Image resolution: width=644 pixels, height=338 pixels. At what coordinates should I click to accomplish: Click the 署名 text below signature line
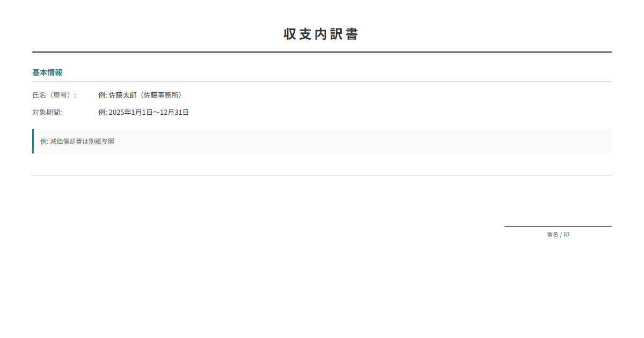click(553, 235)
